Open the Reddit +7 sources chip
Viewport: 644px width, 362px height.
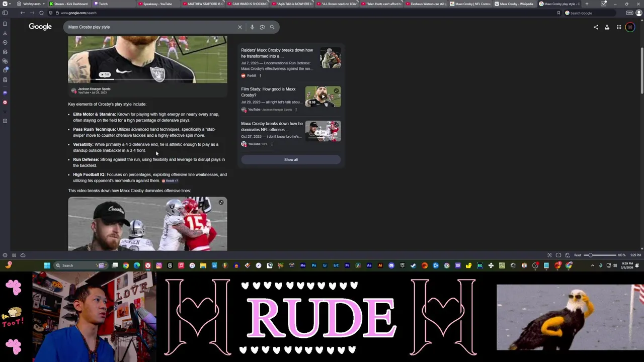point(170,181)
